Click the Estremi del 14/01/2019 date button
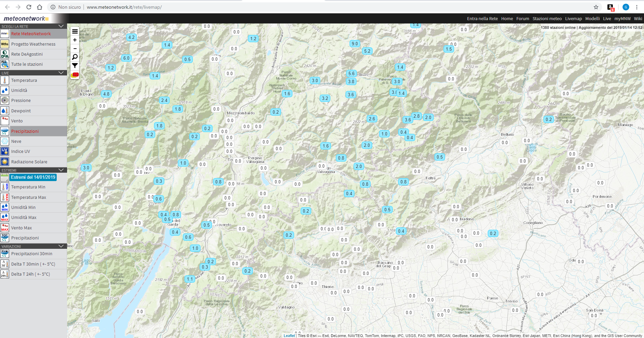644x338 pixels. pos(33,177)
